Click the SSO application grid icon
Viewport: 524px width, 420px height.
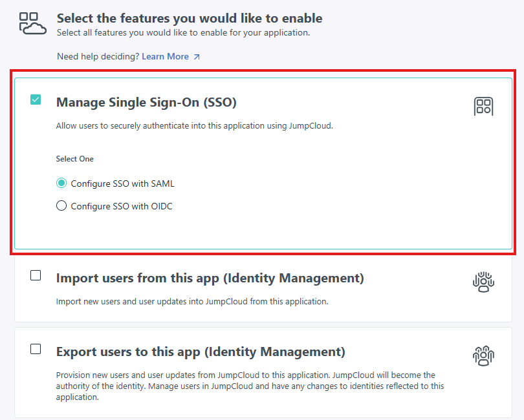tap(483, 107)
